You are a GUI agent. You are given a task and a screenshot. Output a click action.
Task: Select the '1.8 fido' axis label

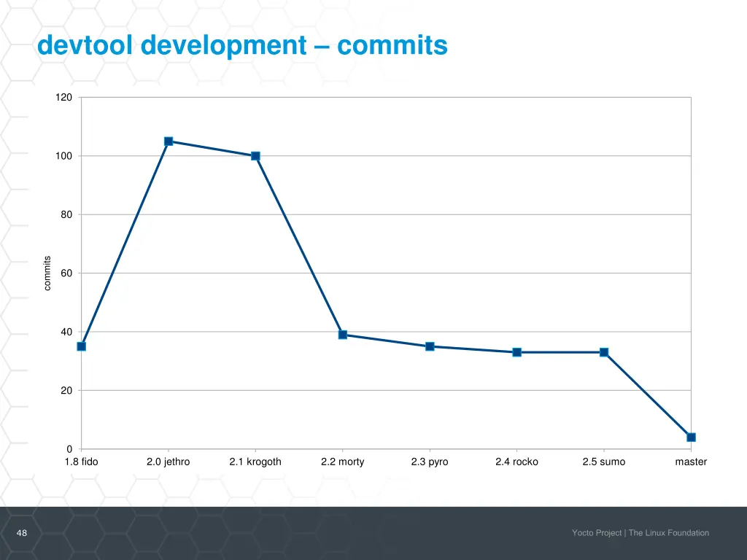click(81, 462)
